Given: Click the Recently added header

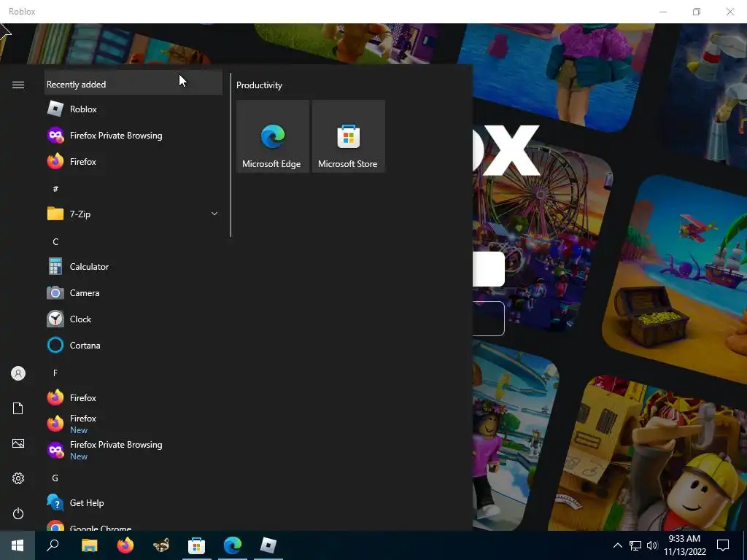Looking at the screenshot, I should (133, 84).
